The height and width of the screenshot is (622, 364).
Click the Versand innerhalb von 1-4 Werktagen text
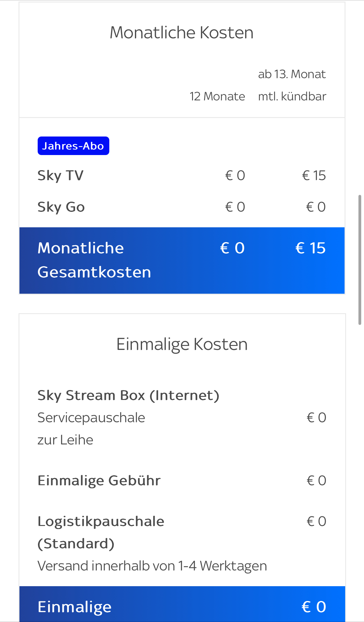tap(152, 566)
